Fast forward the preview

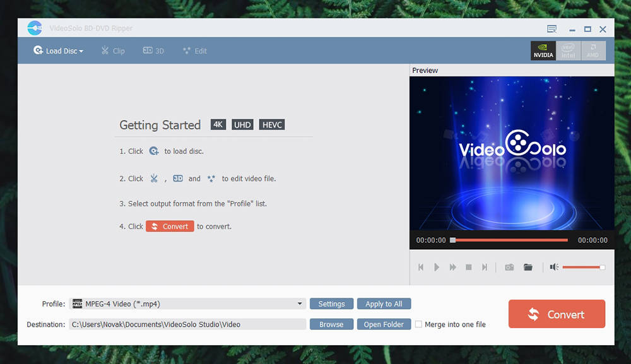pyautogui.click(x=452, y=267)
